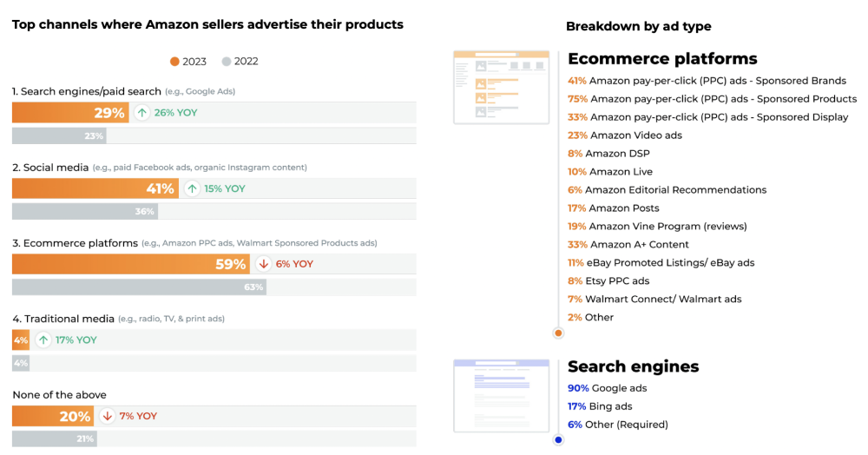
Task: Click the Breakdown by ad type heading
Action: click(638, 26)
